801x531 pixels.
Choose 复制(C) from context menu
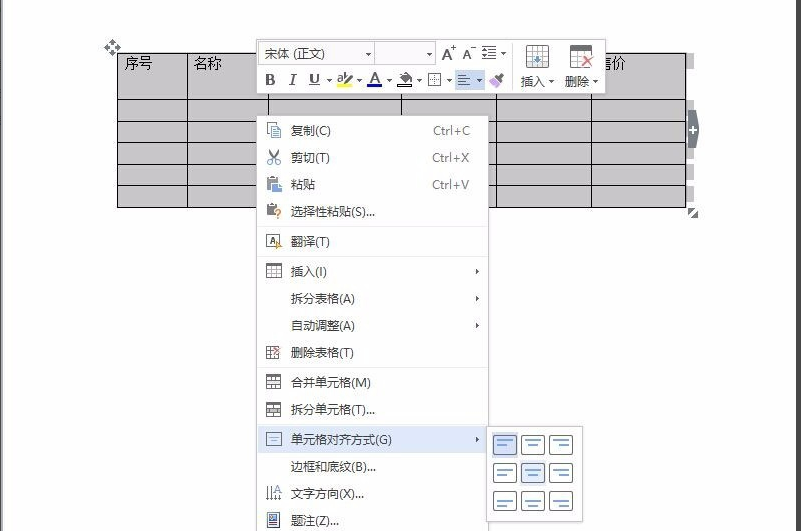[373, 131]
